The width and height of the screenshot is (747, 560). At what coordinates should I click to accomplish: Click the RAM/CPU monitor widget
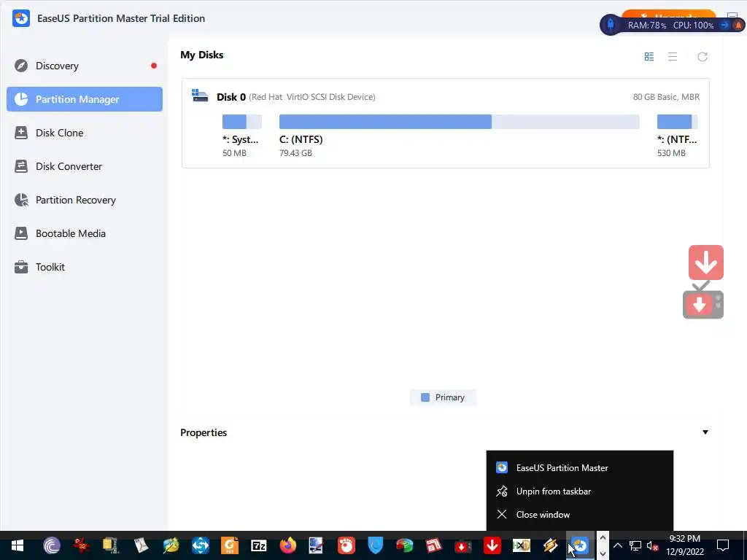[672, 25]
